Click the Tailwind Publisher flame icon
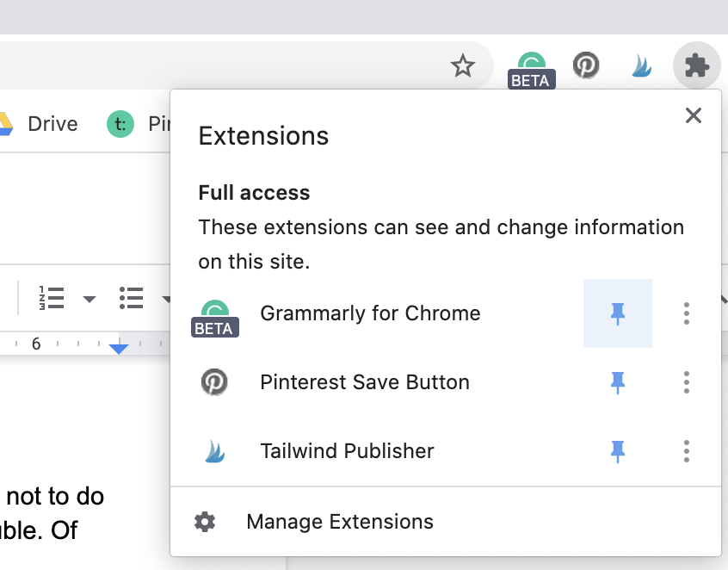The width and height of the screenshot is (728, 570). click(x=215, y=450)
